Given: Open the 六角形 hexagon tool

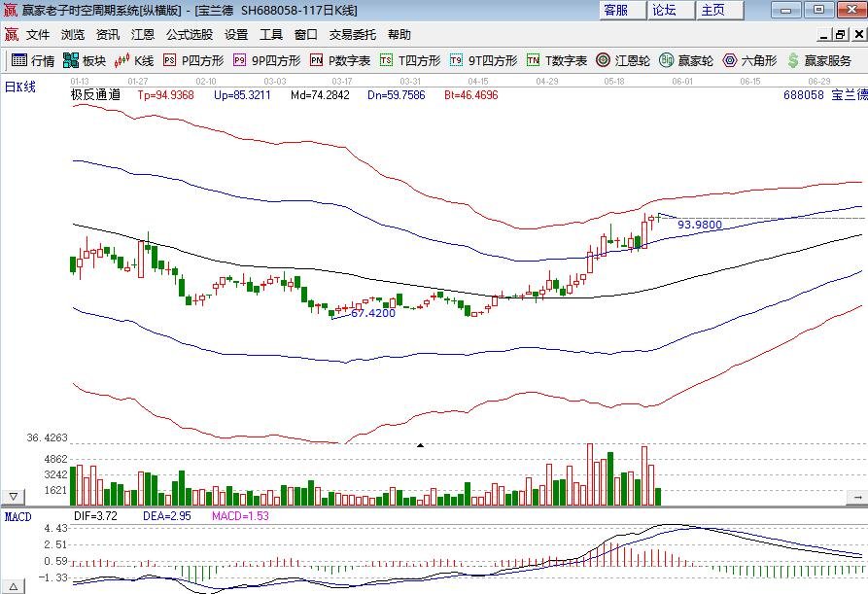Looking at the screenshot, I should [x=749, y=60].
